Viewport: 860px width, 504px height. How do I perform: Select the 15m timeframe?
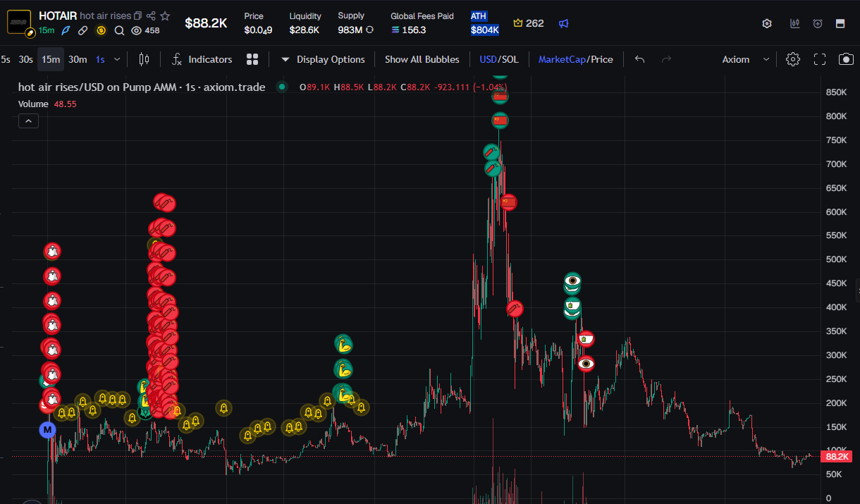tap(51, 59)
